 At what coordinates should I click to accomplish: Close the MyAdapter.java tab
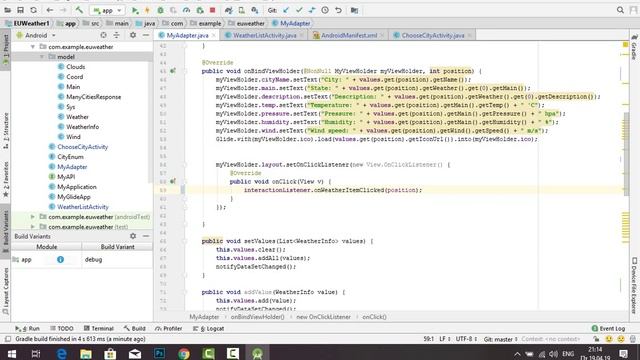click(x=213, y=36)
